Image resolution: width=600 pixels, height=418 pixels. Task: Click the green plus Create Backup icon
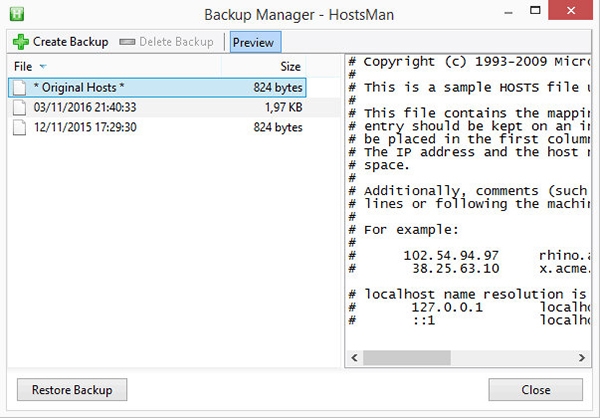click(21, 42)
